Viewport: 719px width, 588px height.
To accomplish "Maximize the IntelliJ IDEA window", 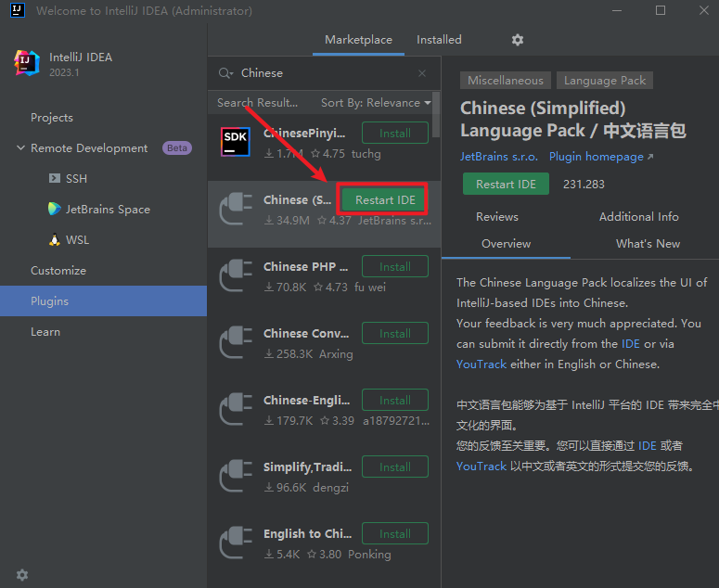I will click(661, 10).
